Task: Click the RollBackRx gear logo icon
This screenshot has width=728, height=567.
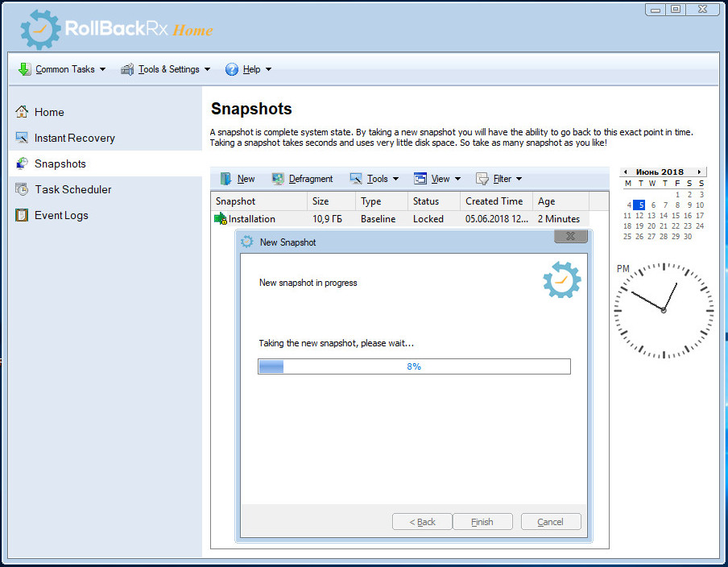Action: click(40, 29)
